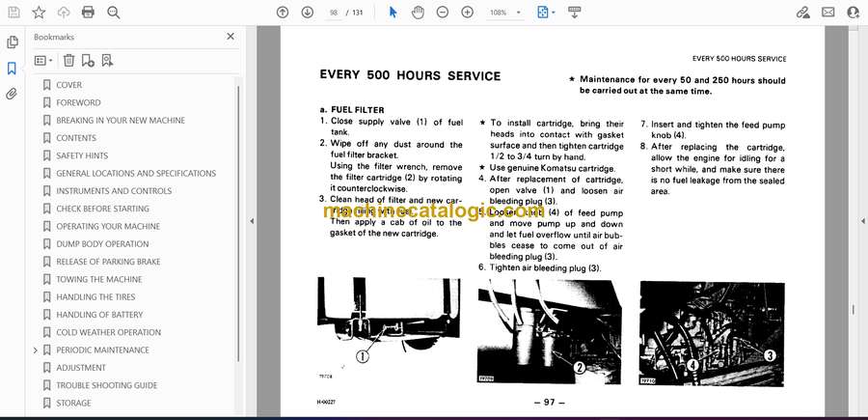The height and width of the screenshot is (420, 868).
Task: Click the zoom in plus icon
Action: click(x=467, y=13)
